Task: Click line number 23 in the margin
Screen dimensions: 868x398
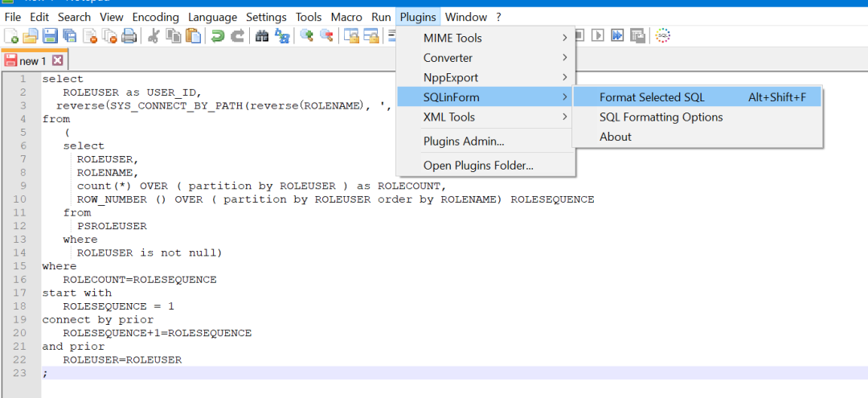Action: tap(19, 373)
